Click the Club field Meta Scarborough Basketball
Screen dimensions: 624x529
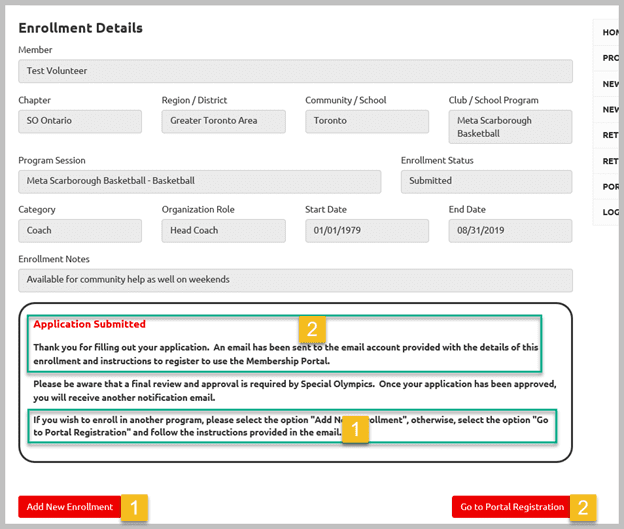pyautogui.click(x=510, y=127)
